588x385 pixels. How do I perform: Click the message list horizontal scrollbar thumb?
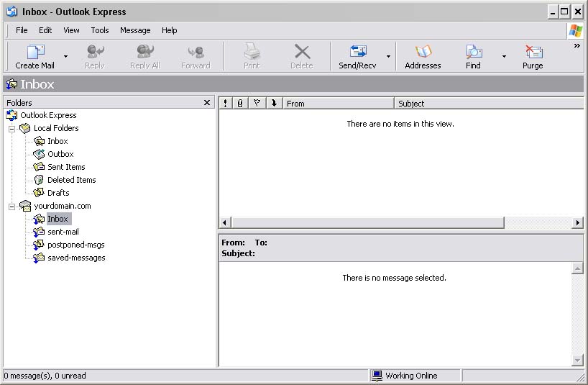[x=368, y=222]
